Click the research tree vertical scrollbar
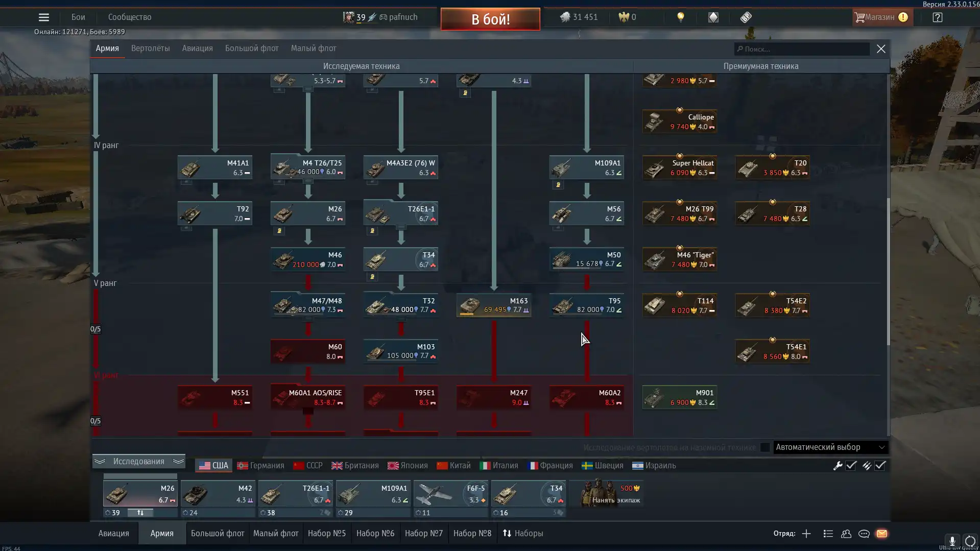Screen dimensions: 980x551 (x=888, y=271)
